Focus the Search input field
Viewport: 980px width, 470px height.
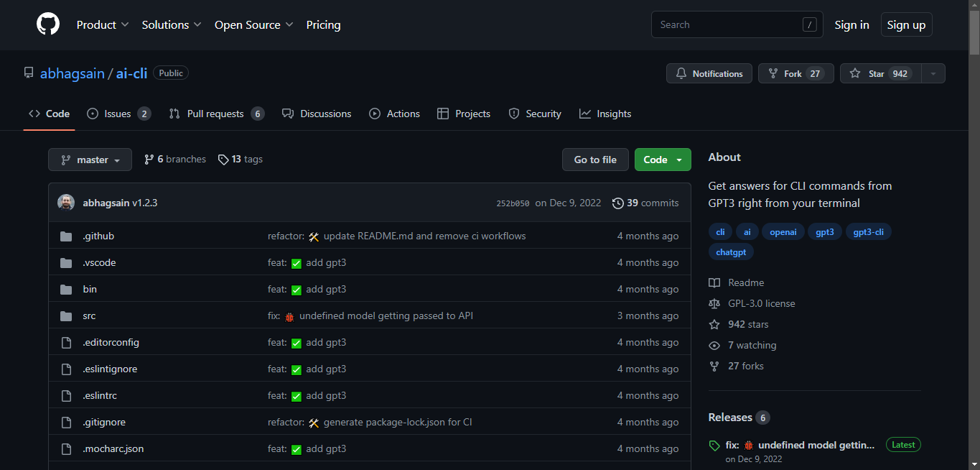tap(737, 24)
